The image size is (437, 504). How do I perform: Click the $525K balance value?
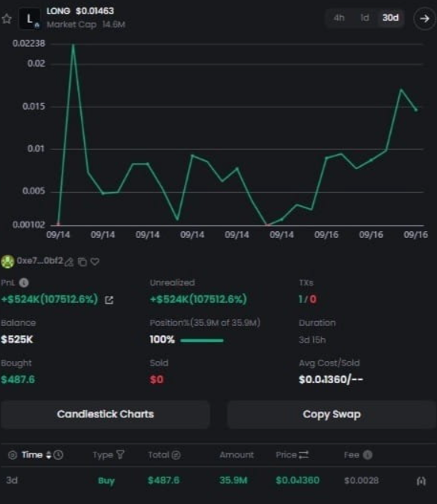[17, 340]
